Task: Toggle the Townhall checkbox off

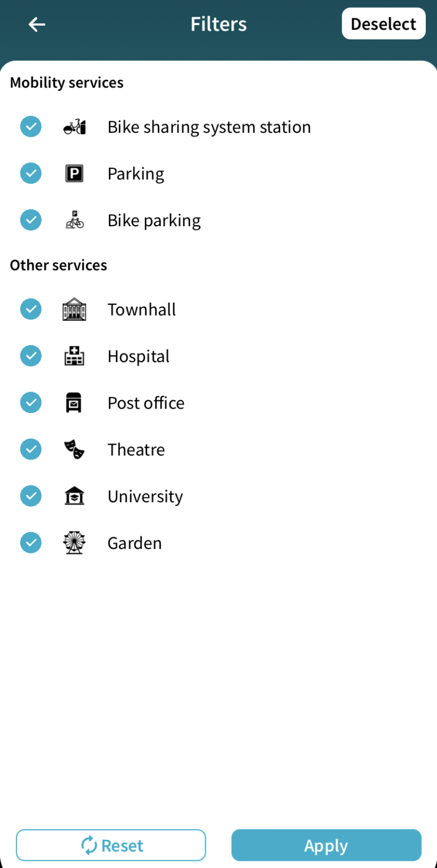Action: (31, 309)
